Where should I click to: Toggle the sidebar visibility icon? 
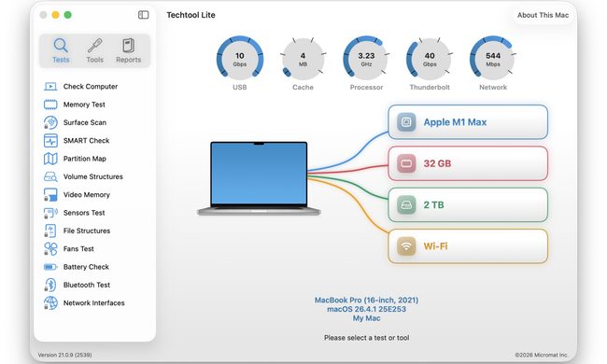pyautogui.click(x=143, y=15)
